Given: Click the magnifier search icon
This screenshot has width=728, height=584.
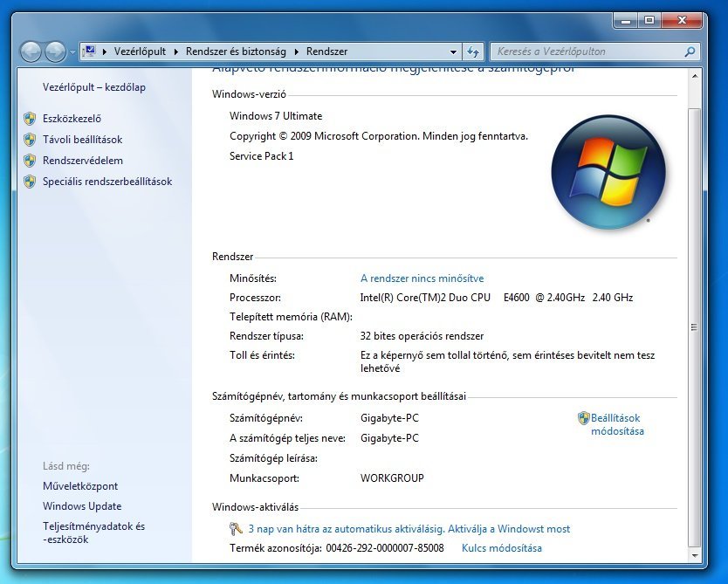Looking at the screenshot, I should pyautogui.click(x=690, y=52).
